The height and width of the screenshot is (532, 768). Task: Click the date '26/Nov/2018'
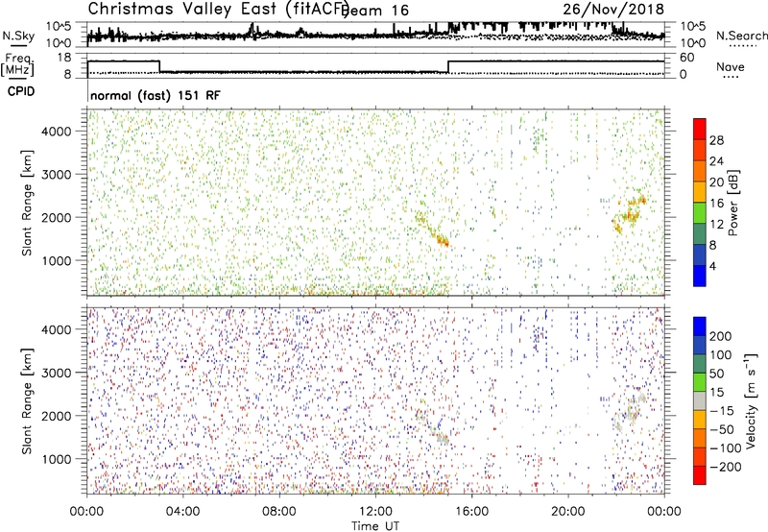[613, 9]
